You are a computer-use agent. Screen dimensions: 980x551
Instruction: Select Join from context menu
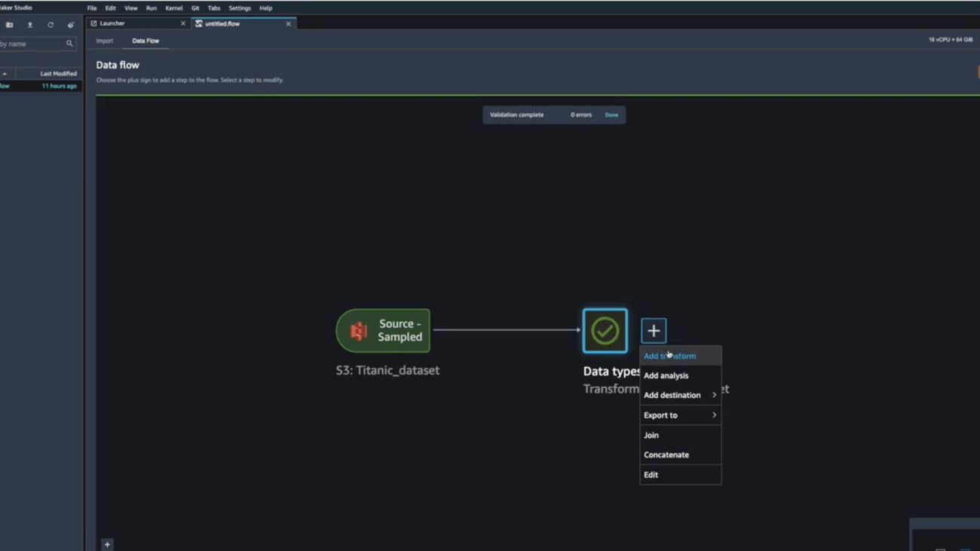(680, 435)
